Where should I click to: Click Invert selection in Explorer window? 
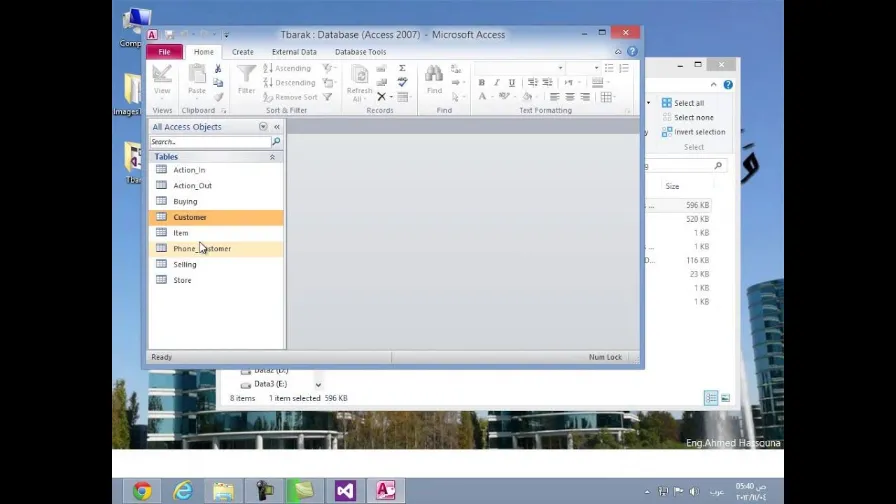693,131
